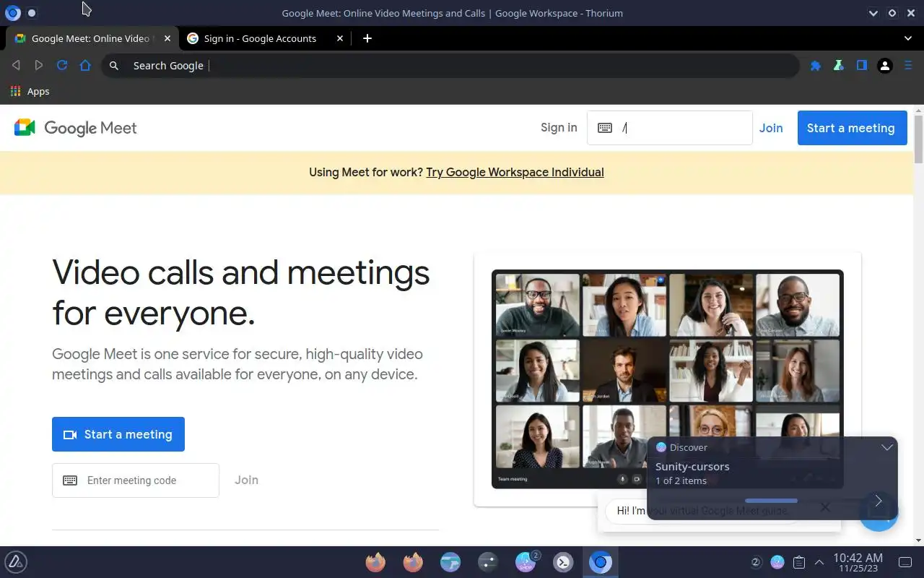Click the Meet video grid preview image

click(668, 379)
